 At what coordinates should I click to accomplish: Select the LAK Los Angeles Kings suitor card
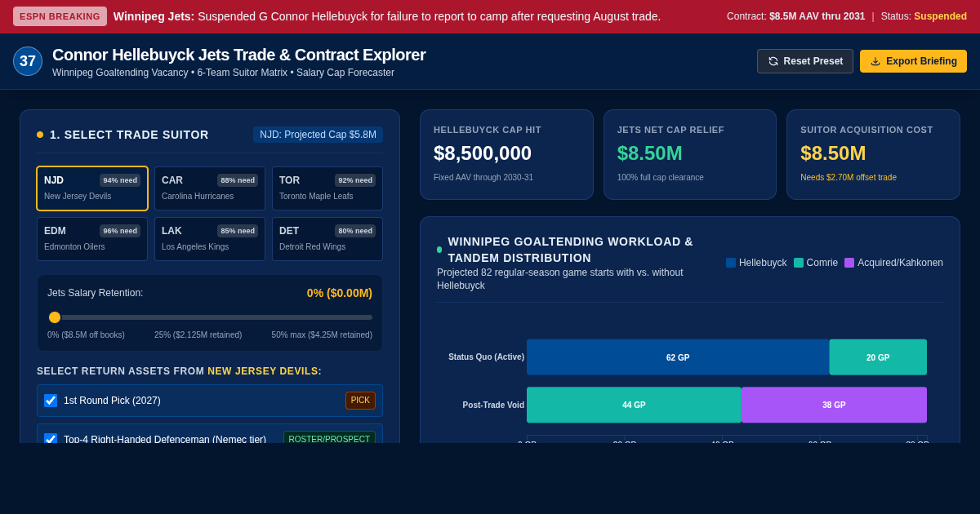210,239
